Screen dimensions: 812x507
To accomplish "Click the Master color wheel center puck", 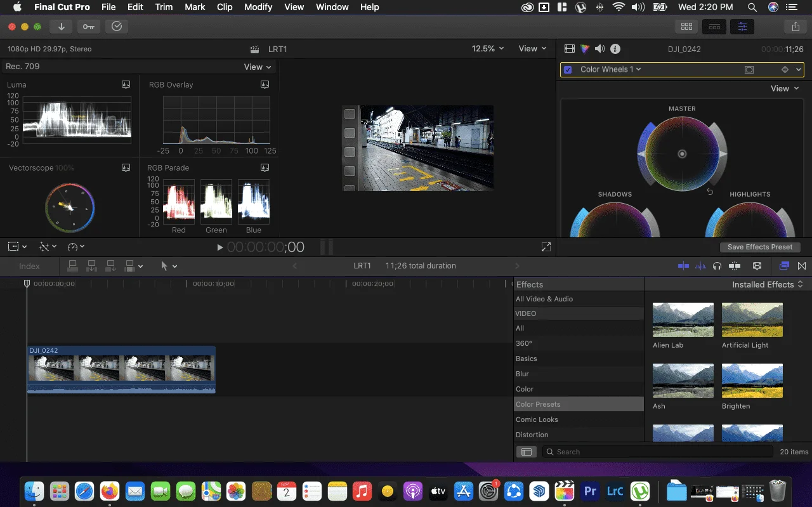I will (x=682, y=154).
